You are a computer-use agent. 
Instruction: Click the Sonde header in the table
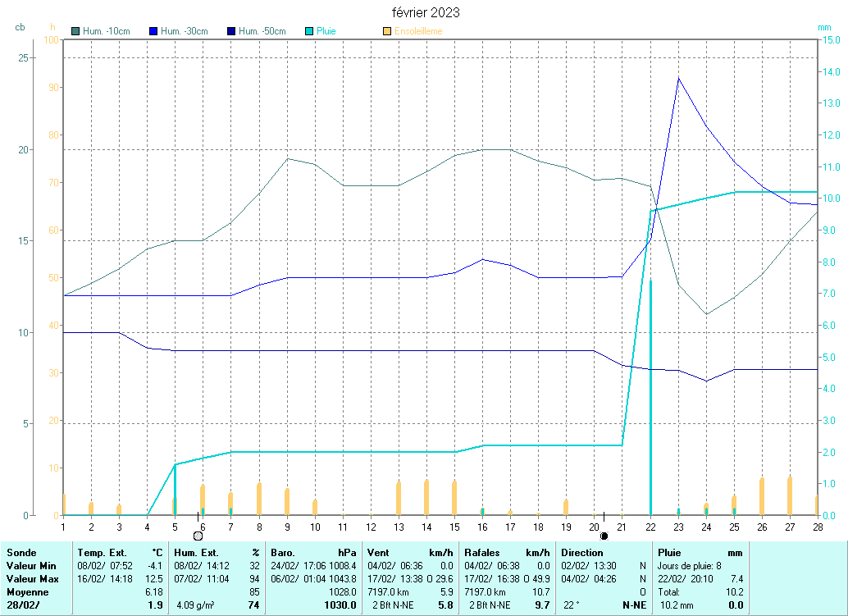pos(21,553)
